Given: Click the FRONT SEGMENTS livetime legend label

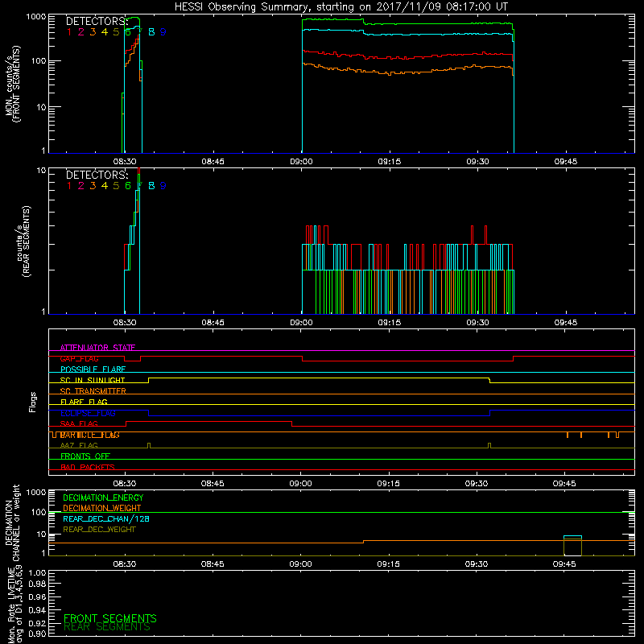Looking at the screenshot, I should point(110,618).
